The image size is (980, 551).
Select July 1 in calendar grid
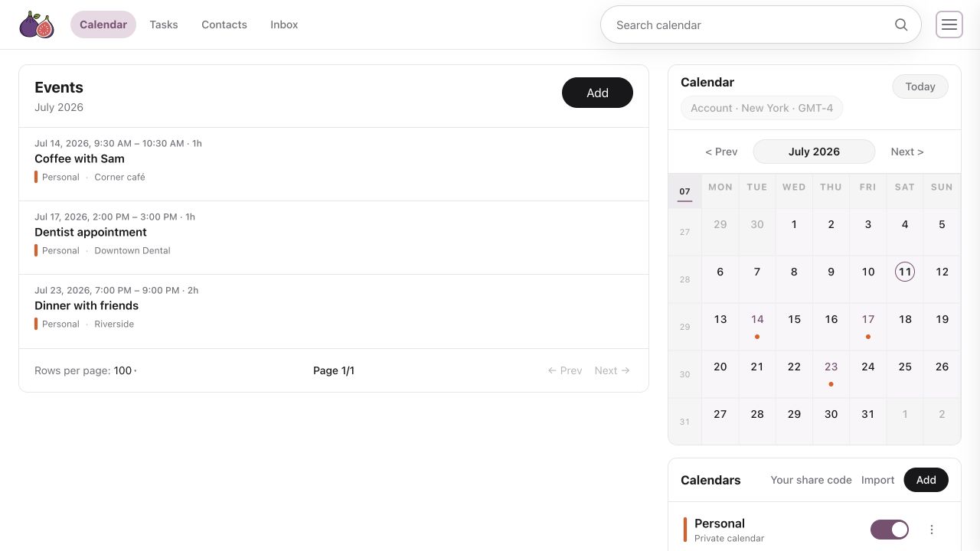click(x=794, y=231)
